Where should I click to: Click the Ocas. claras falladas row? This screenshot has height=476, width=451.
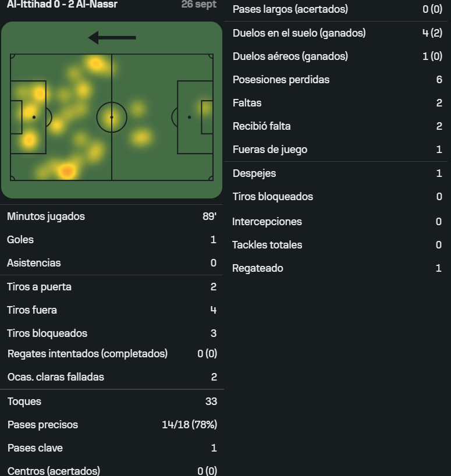point(112,377)
